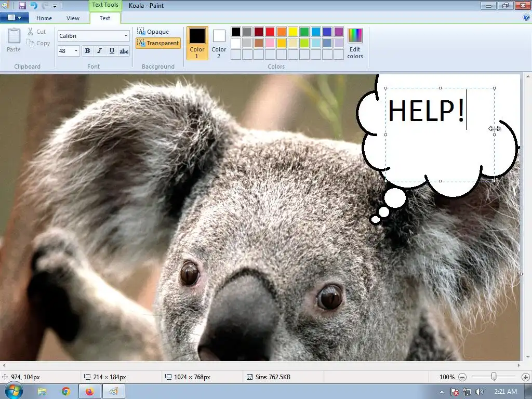Click the Save icon in title bar

[22, 5]
